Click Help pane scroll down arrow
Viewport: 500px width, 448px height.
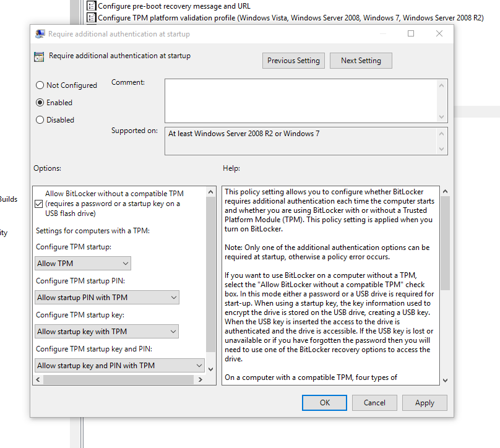tap(446, 380)
